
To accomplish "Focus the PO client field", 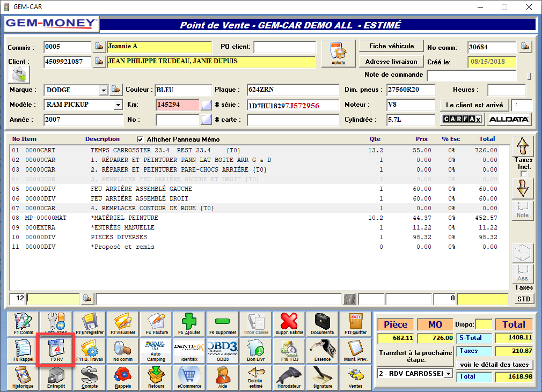I will point(285,47).
